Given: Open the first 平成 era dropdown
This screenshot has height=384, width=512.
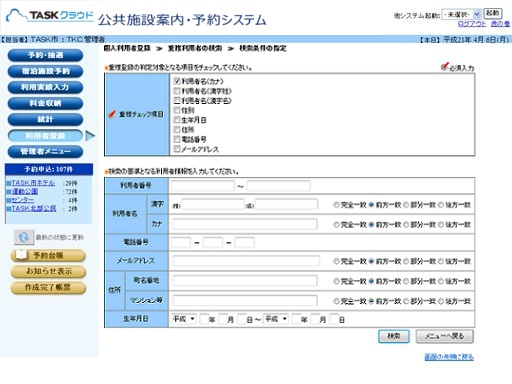Looking at the screenshot, I should (x=184, y=319).
